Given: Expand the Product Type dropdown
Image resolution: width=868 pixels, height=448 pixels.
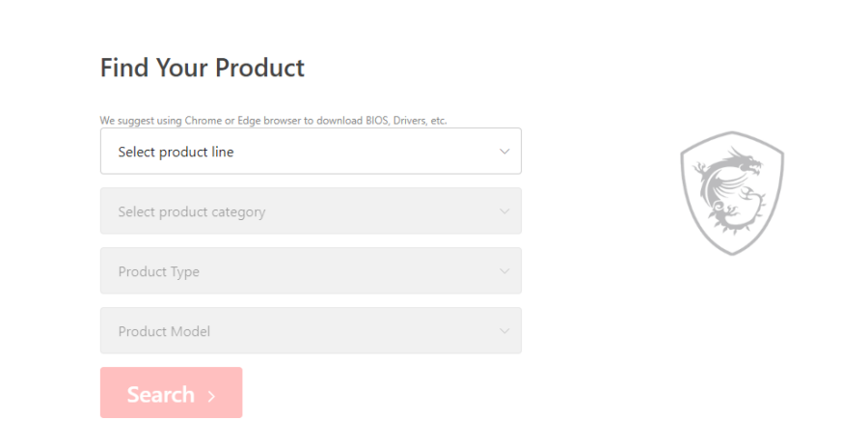Looking at the screenshot, I should coord(311,271).
